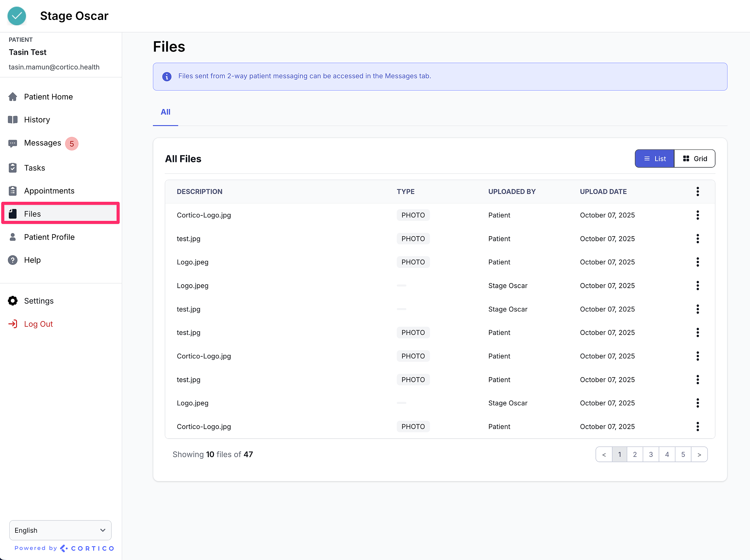Open the History book icon
This screenshot has height=560, width=750.
[x=13, y=120]
